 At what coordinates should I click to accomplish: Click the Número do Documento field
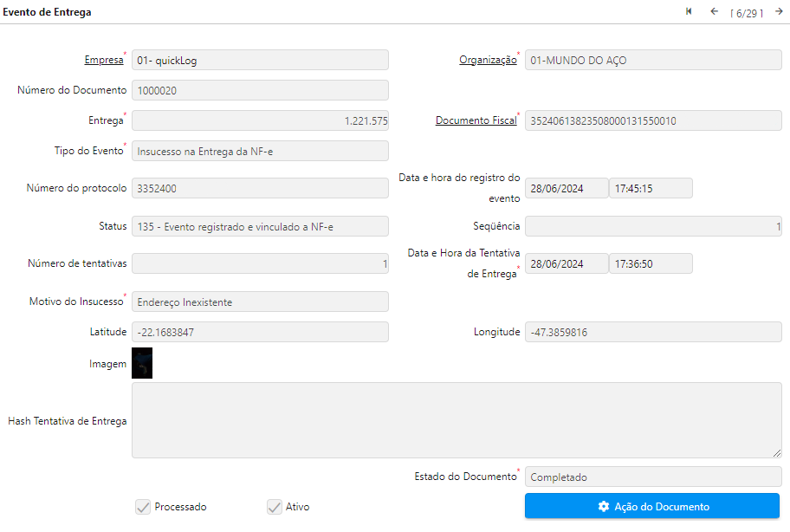click(260, 90)
